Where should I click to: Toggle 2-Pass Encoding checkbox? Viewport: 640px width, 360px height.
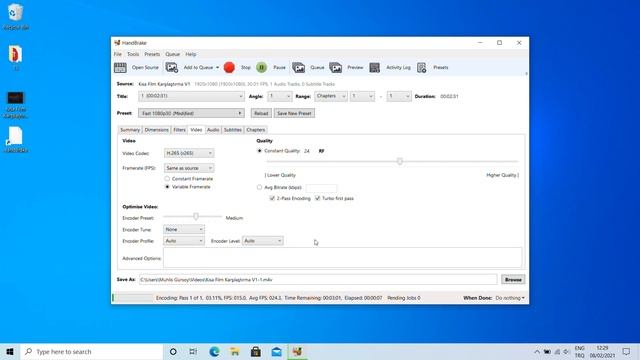click(x=272, y=198)
